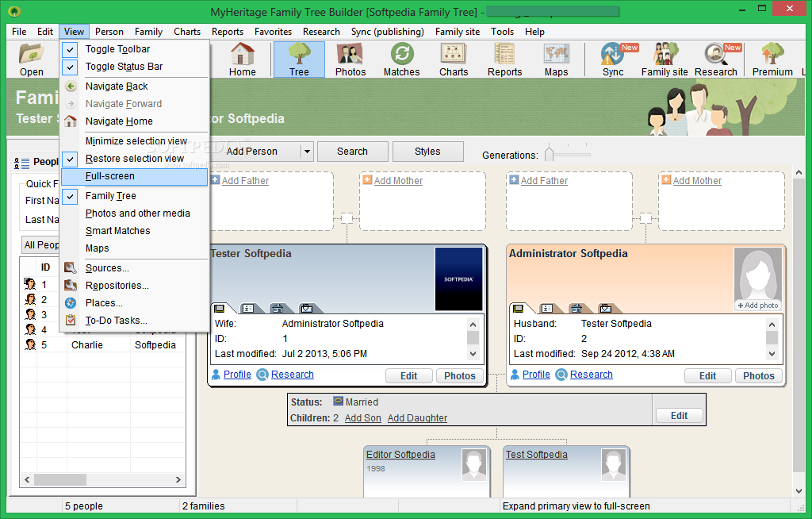Open the Person menu
The height and width of the screenshot is (519, 812).
coord(109,32)
